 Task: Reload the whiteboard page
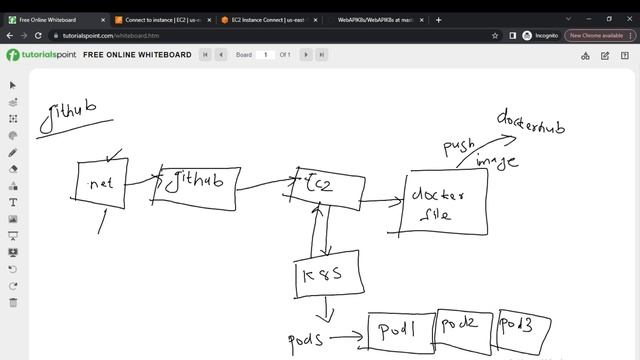(x=38, y=36)
